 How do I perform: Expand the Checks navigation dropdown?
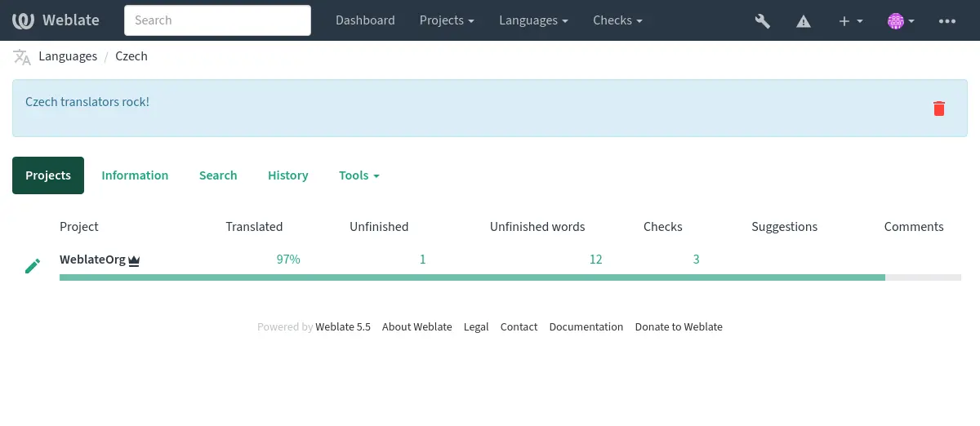pos(617,20)
